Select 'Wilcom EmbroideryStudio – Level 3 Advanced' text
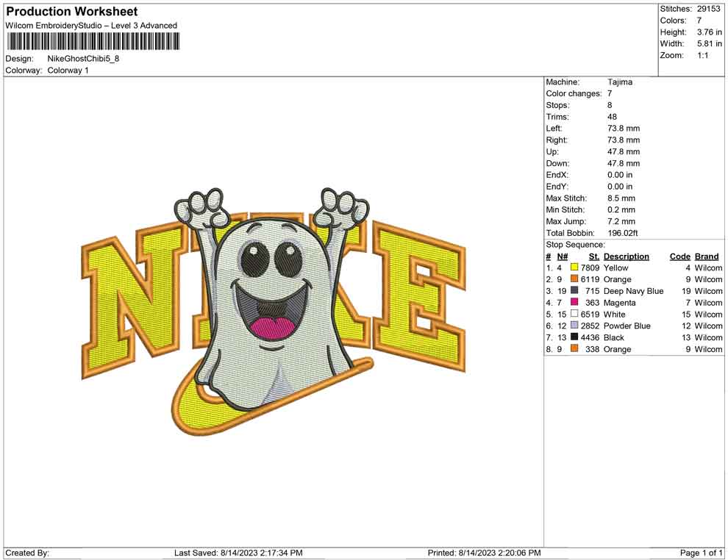The image size is (728, 560). point(91,26)
